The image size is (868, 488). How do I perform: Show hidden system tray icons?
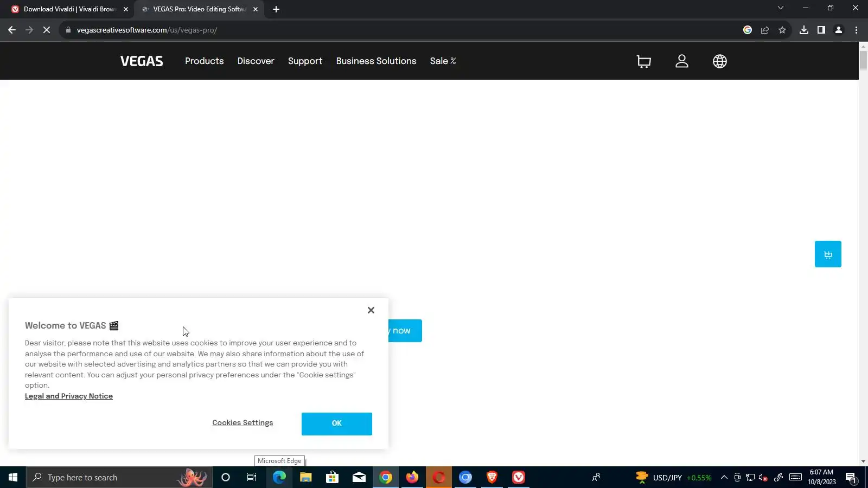pos(724,477)
